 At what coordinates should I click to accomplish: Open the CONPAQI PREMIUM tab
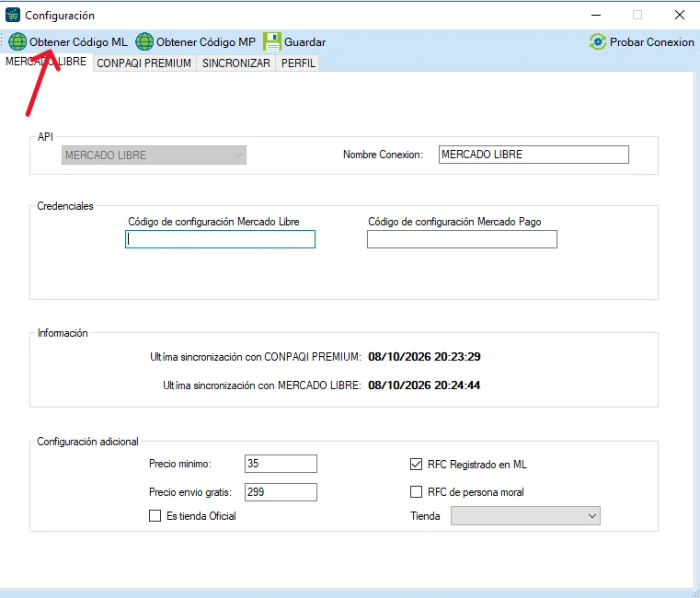point(143,63)
